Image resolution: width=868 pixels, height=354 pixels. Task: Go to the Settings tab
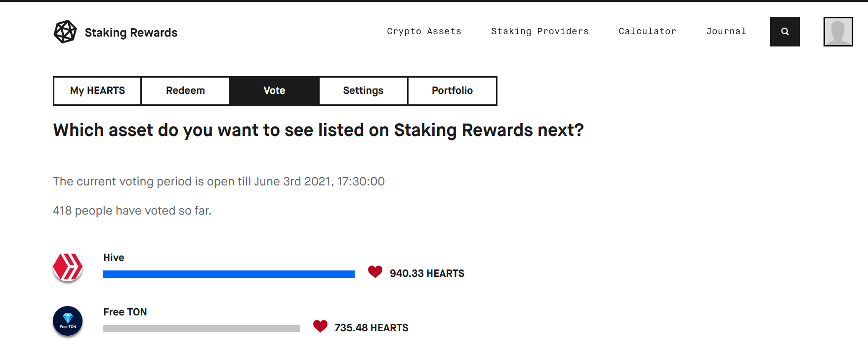(363, 91)
